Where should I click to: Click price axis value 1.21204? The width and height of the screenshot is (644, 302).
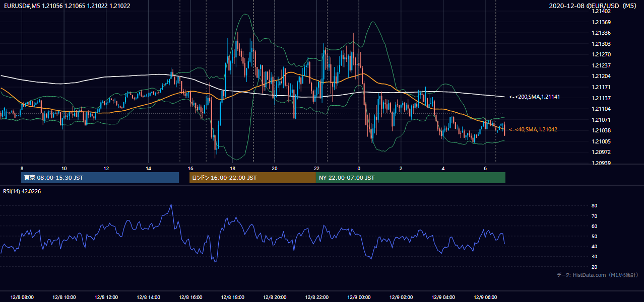click(x=601, y=76)
